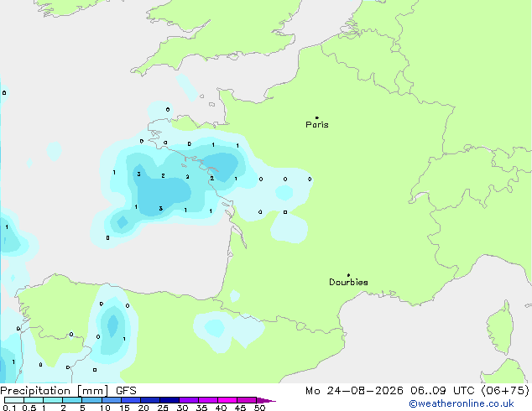
Task: Click the 20 legend scale value
Action: 143,408
